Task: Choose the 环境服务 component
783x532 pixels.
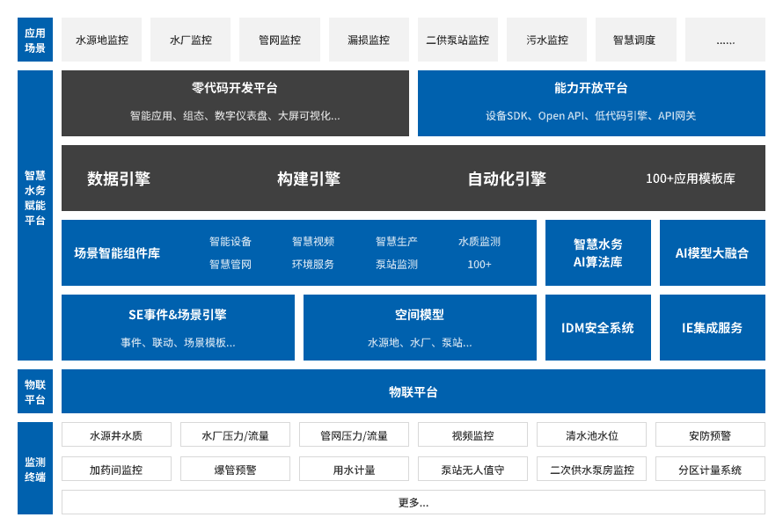Action: click(x=313, y=265)
